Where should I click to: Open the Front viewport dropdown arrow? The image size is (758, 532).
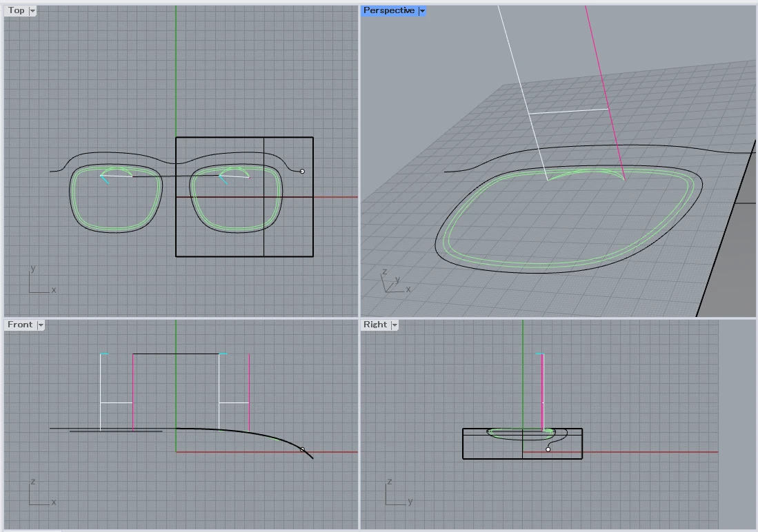(41, 325)
